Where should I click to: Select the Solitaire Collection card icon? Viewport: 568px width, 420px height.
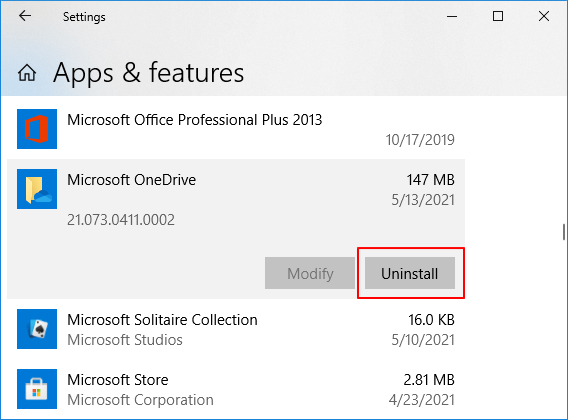coord(37,329)
